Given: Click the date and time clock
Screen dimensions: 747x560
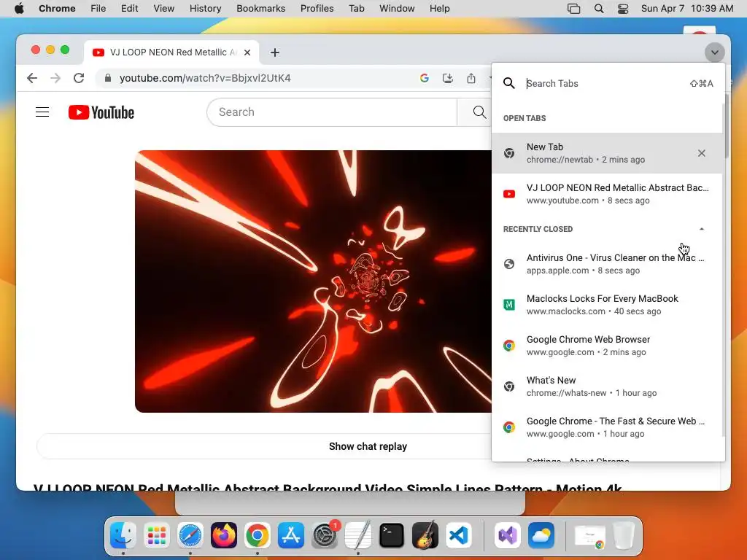Looking at the screenshot, I should click(687, 9).
